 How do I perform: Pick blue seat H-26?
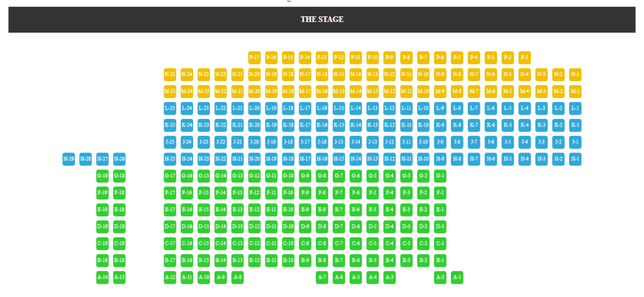(119, 159)
